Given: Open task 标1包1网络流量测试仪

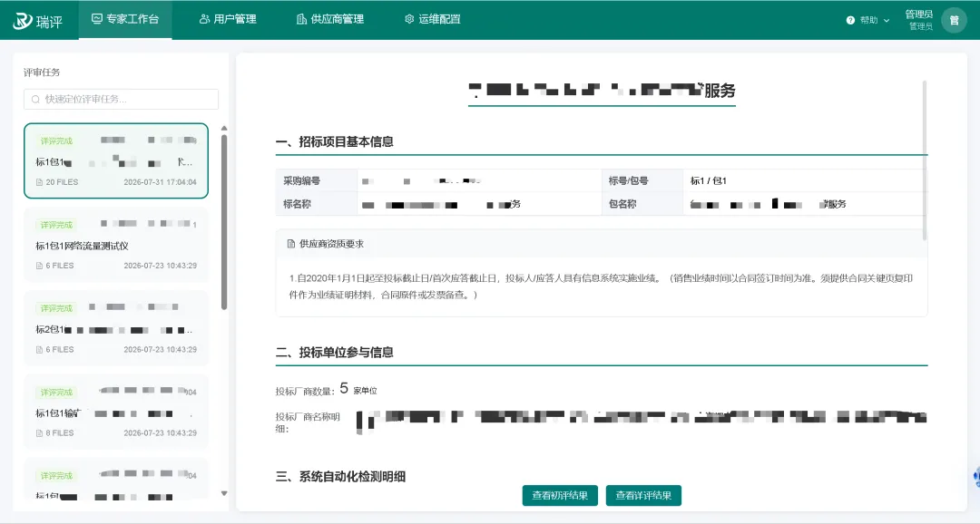Looking at the screenshot, I should (116, 245).
